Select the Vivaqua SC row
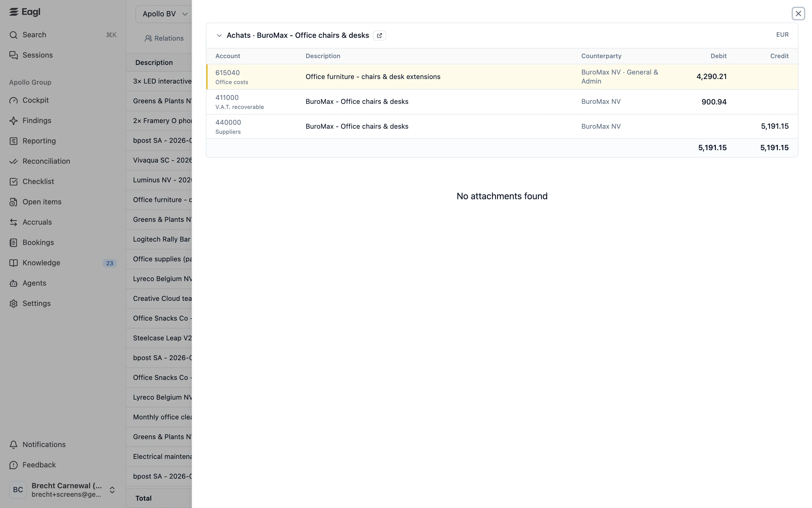Viewport: 812px width, 508px height. (x=159, y=161)
